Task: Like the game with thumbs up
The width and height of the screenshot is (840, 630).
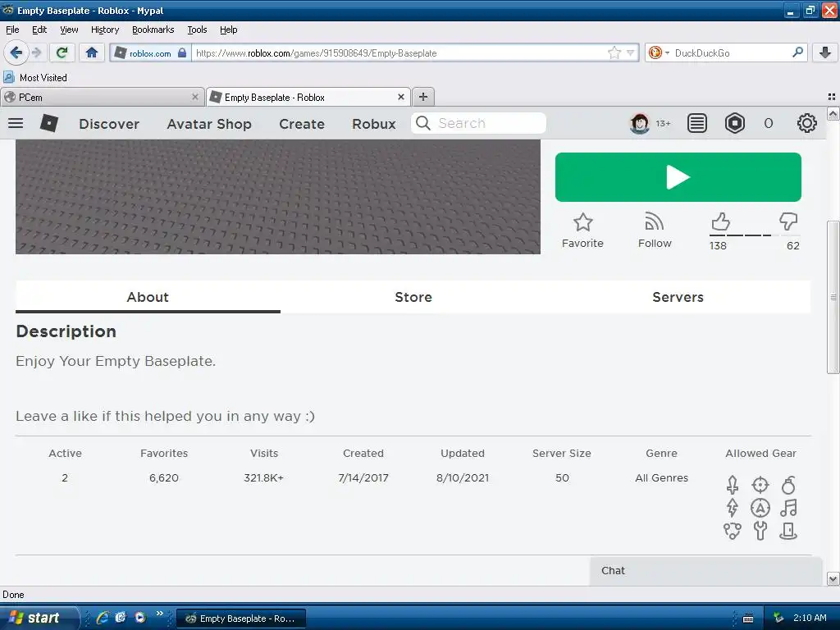Action: click(x=720, y=221)
